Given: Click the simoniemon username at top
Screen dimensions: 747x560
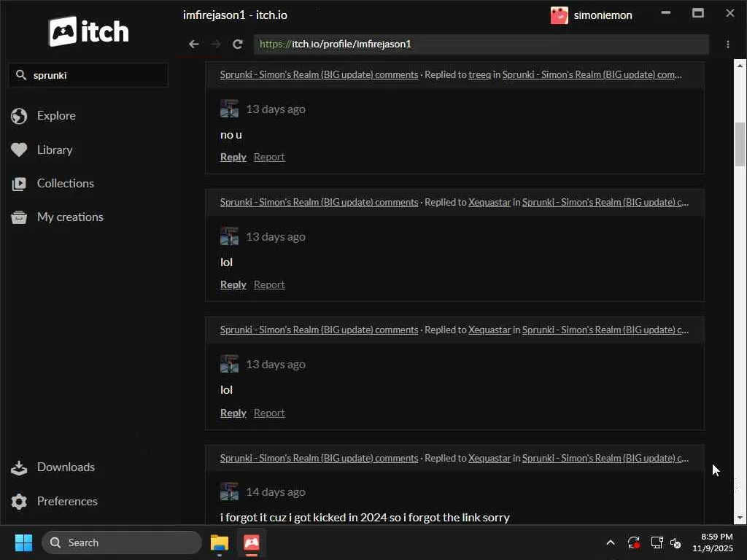Looking at the screenshot, I should (x=603, y=15).
